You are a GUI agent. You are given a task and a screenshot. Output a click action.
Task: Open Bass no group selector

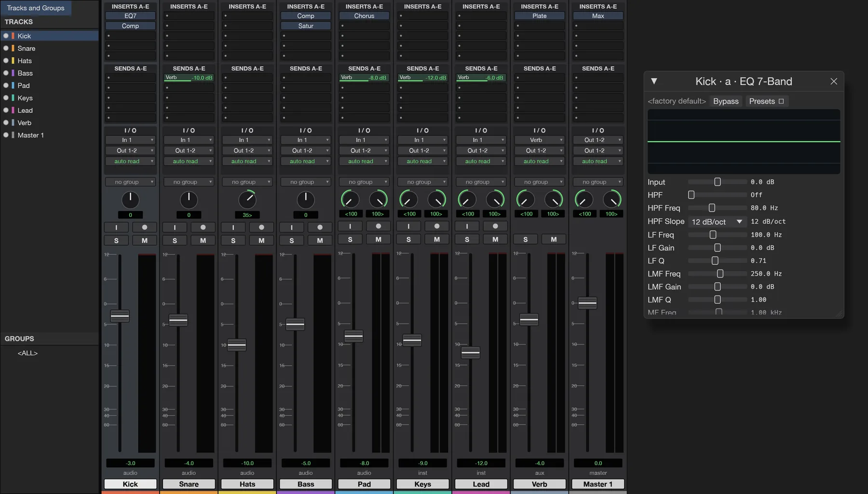(306, 182)
